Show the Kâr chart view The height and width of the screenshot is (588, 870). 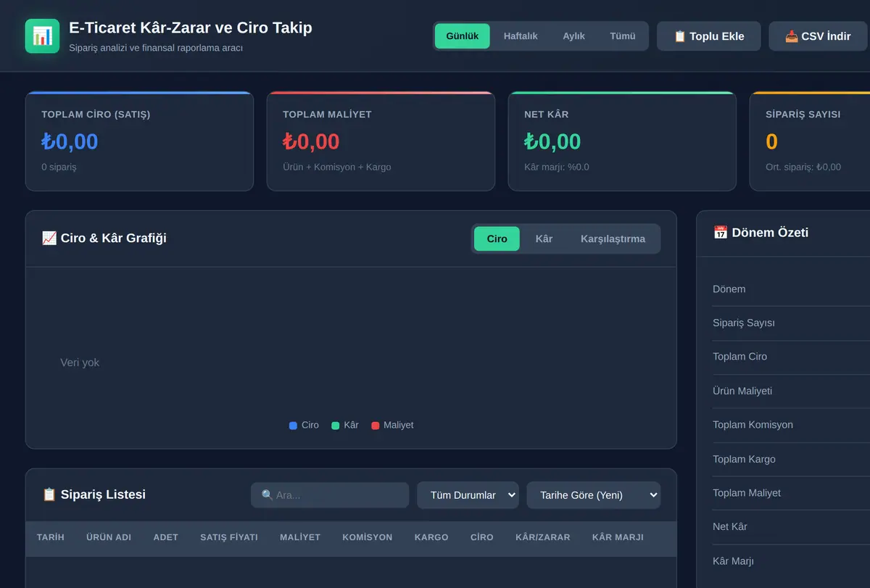544,239
